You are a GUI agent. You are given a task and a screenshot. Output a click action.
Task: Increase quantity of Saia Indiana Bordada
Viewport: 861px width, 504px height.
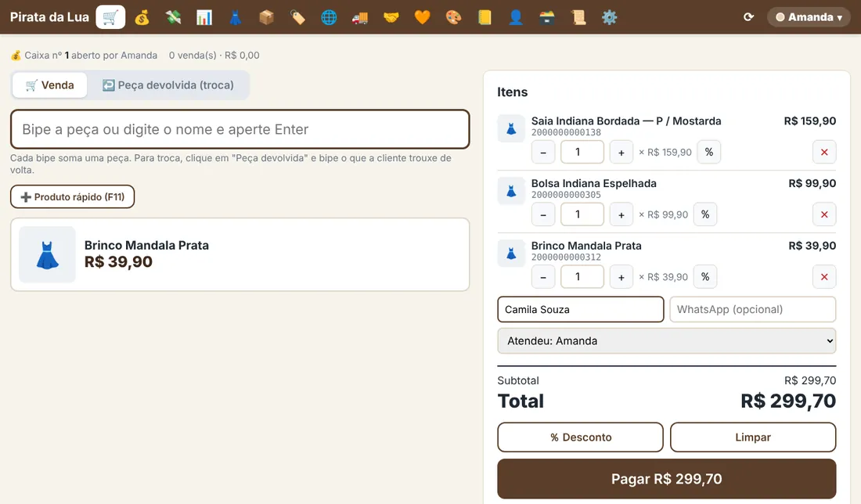pyautogui.click(x=621, y=152)
